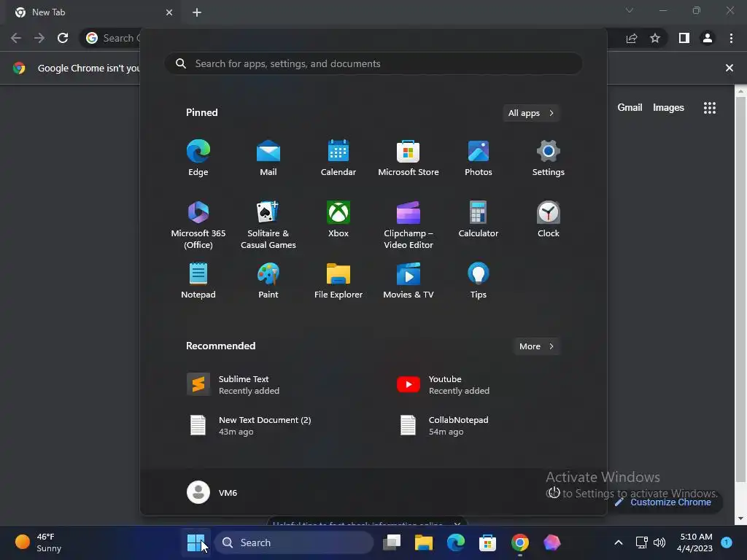Reload the Chrome page
747x560 pixels.
63,38
